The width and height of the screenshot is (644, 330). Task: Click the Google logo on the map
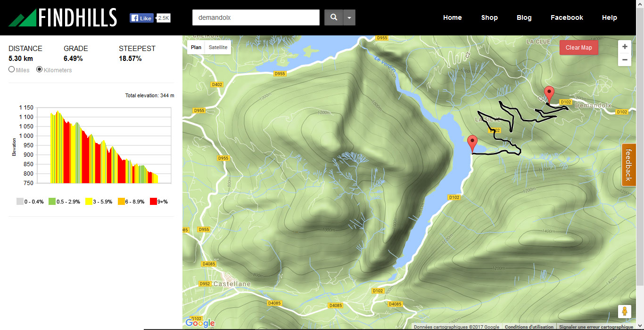tap(200, 323)
